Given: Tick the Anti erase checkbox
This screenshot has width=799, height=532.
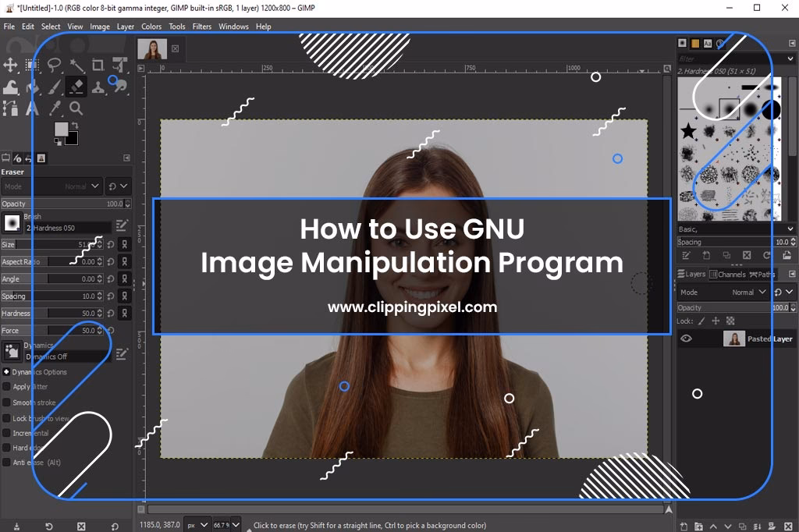Looking at the screenshot, I should (x=7, y=463).
